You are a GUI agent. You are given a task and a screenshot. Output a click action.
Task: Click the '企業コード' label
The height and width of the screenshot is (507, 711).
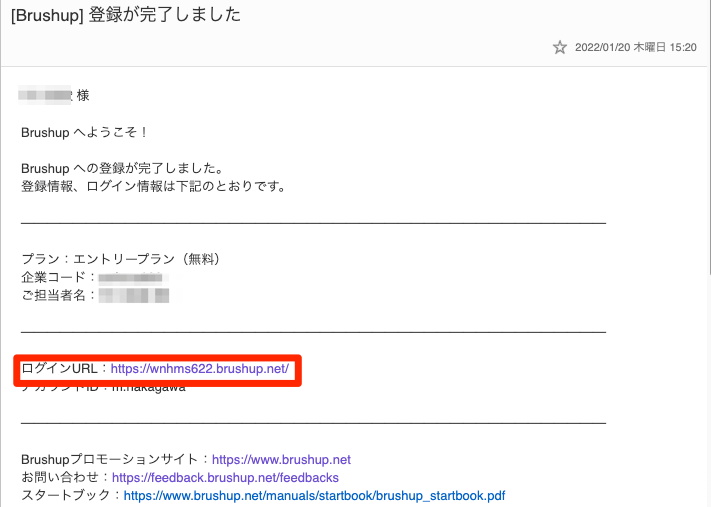tap(53, 277)
